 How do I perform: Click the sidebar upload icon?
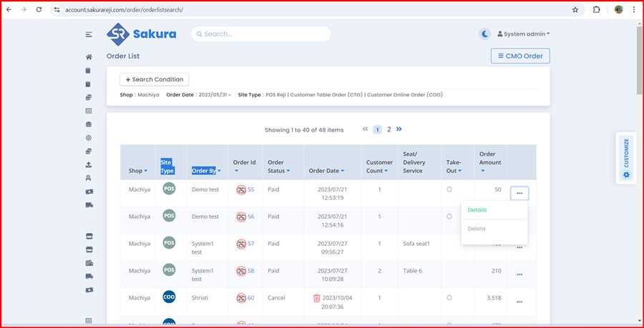tap(89, 165)
